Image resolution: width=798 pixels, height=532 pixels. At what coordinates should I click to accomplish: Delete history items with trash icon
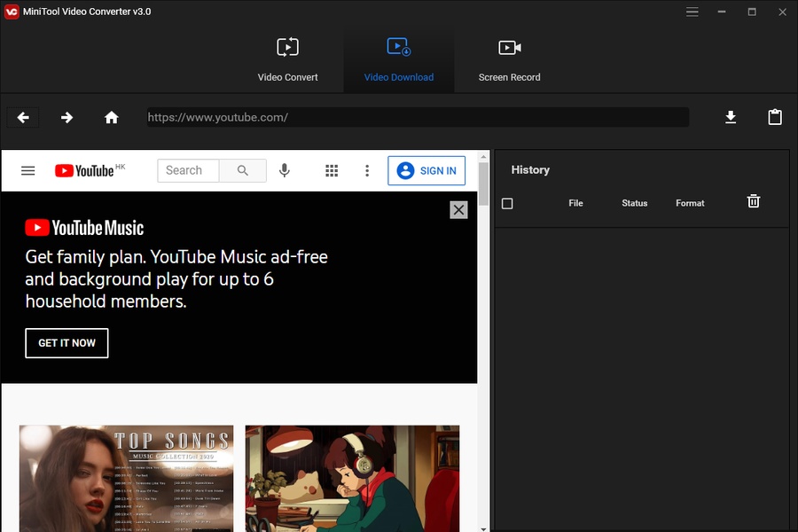(x=753, y=201)
